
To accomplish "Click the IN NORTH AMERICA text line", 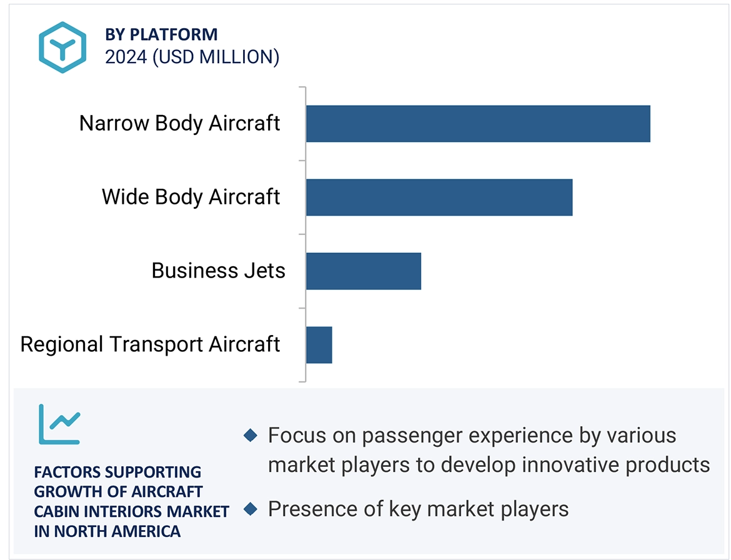I will pos(107,532).
